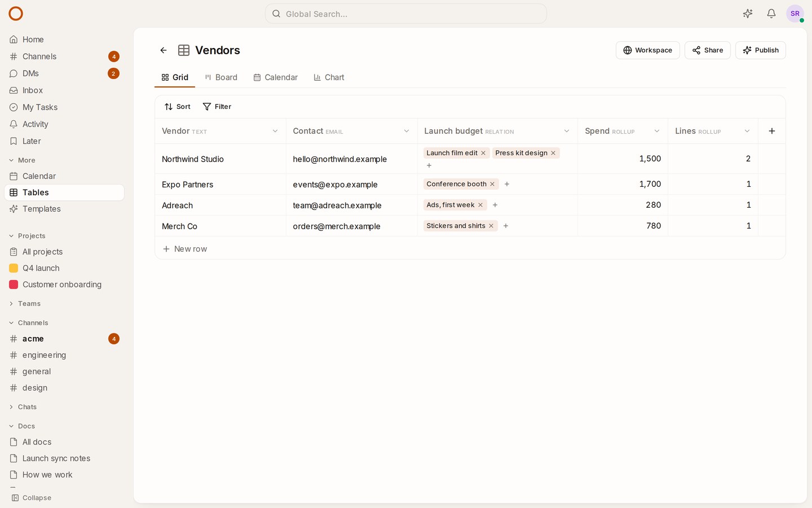Viewport: 812px width, 508px height.
Task: Add relation to Adreach row
Action: click(x=495, y=205)
